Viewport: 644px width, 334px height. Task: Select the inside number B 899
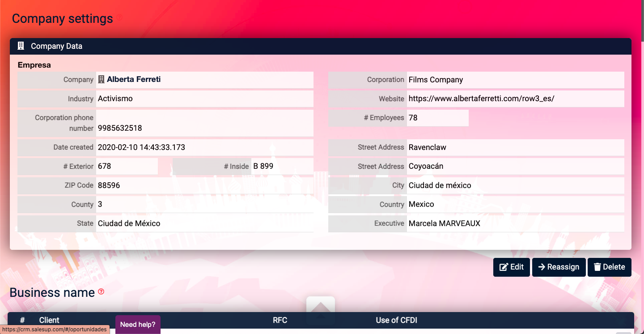click(263, 166)
